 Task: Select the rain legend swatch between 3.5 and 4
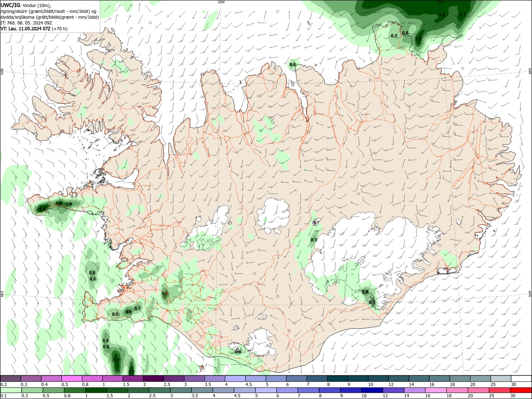click(202, 390)
